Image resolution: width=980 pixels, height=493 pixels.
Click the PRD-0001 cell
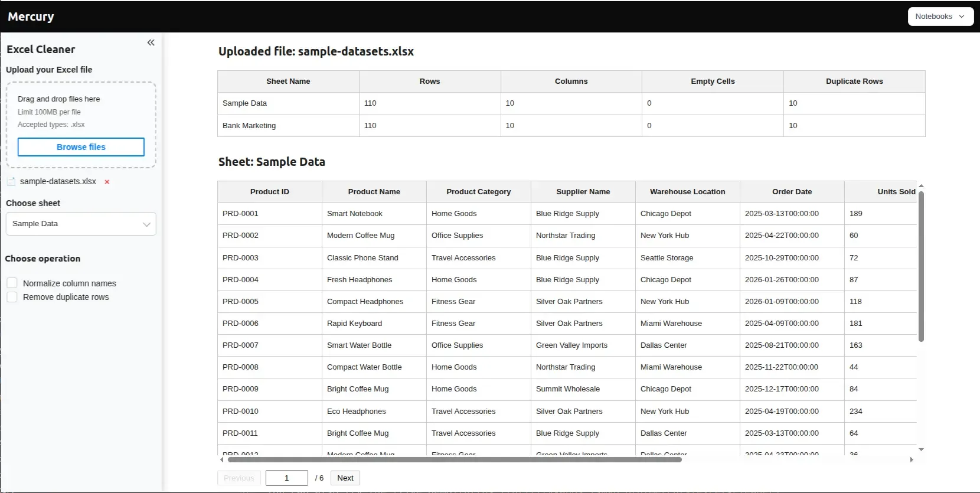coord(270,214)
